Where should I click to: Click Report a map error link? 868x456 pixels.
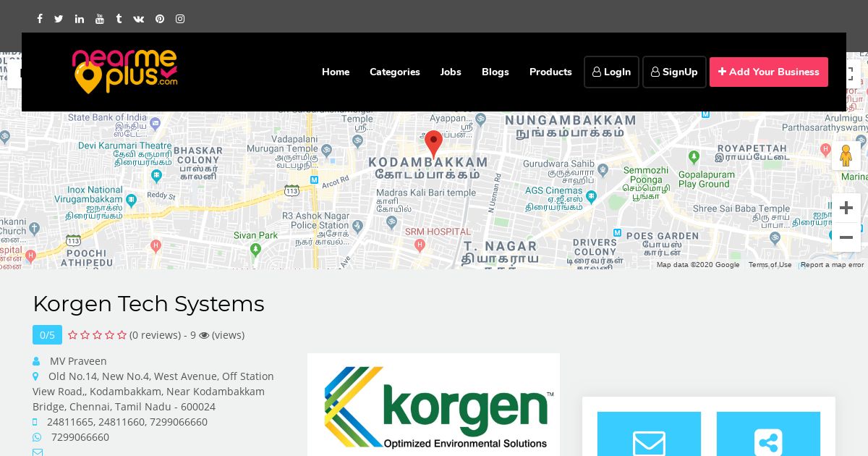pos(832,265)
